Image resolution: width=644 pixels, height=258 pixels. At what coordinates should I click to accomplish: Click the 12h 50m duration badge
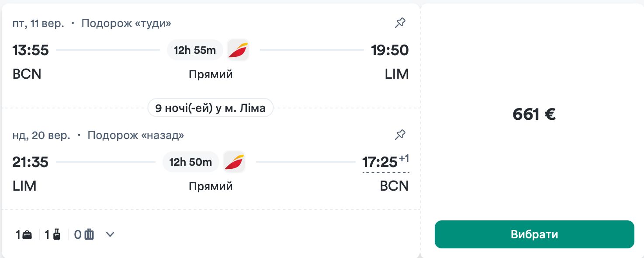tap(190, 162)
